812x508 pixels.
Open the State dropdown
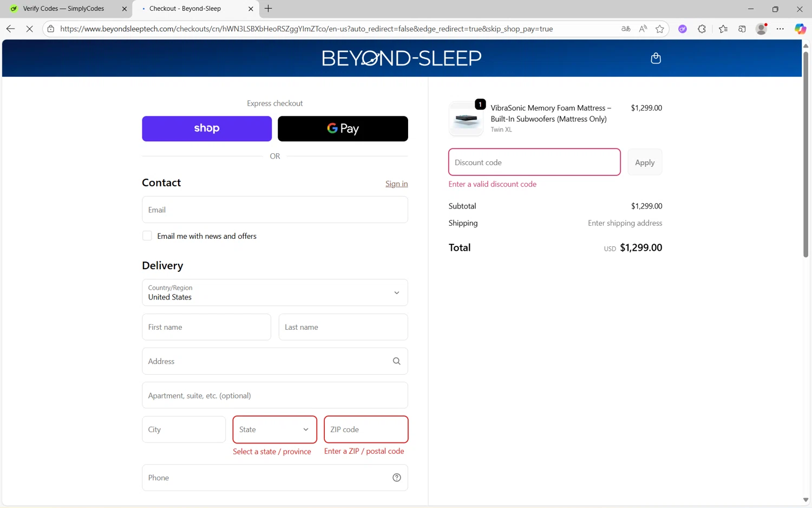click(x=275, y=429)
